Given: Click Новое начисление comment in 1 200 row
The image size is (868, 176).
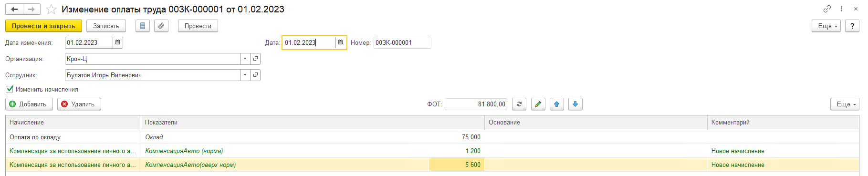Looking at the screenshot, I should pyautogui.click(x=738, y=151).
